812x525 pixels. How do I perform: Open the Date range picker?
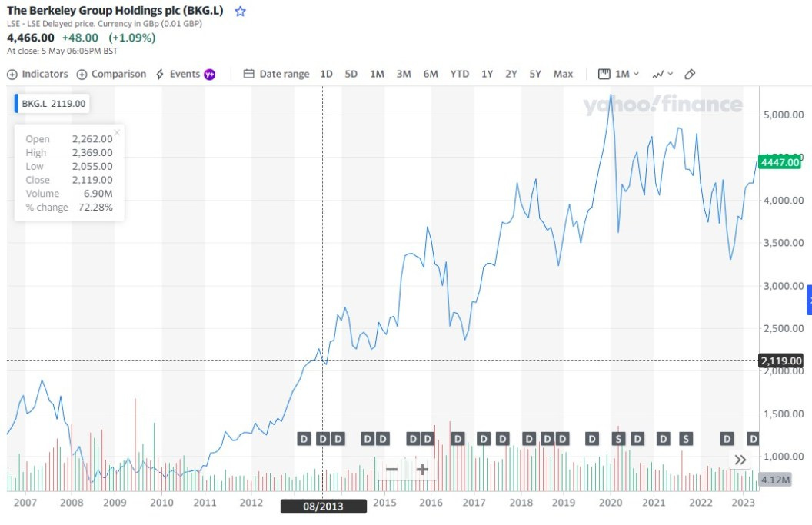[x=277, y=74]
